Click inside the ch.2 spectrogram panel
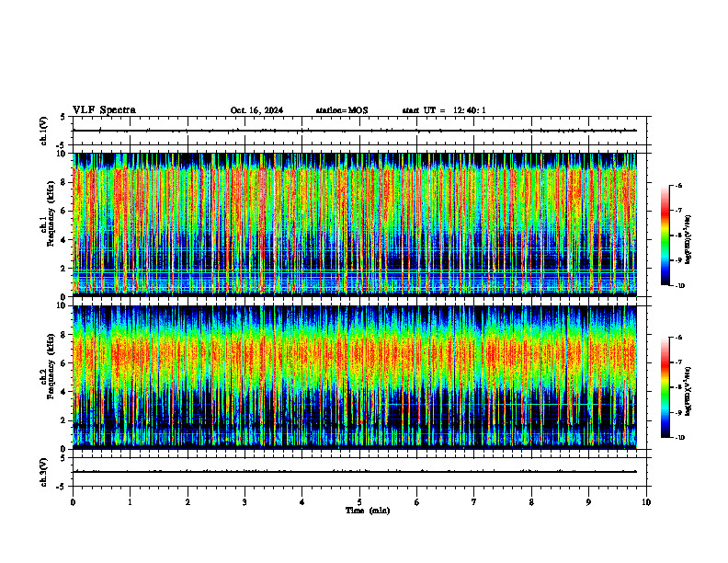This screenshot has width=728, height=563. [x=355, y=377]
